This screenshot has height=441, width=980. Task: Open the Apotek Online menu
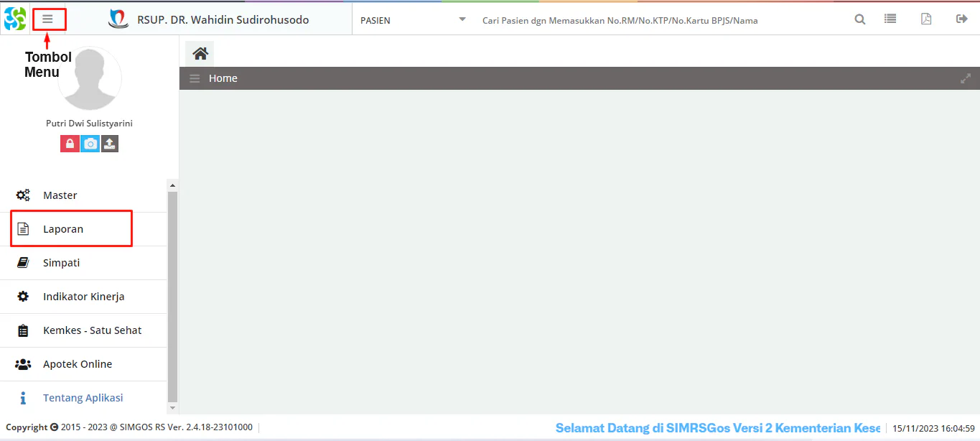pos(83,364)
